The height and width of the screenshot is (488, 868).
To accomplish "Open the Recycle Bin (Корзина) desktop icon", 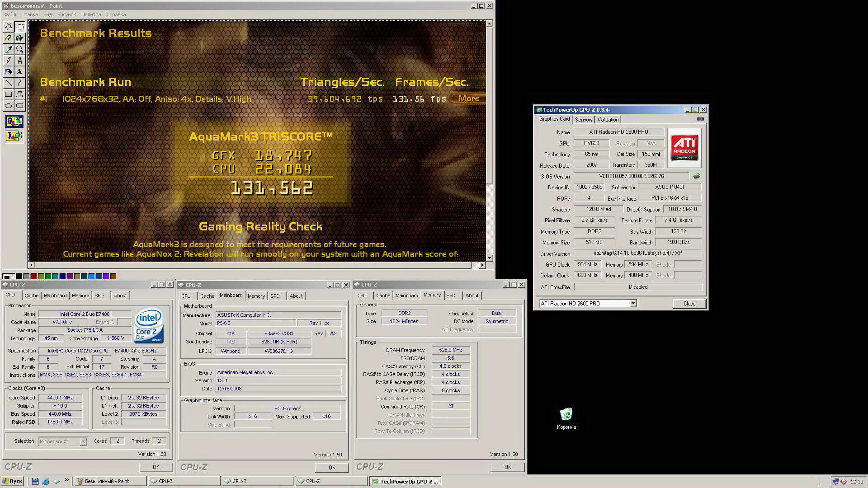I will pyautogui.click(x=566, y=418).
